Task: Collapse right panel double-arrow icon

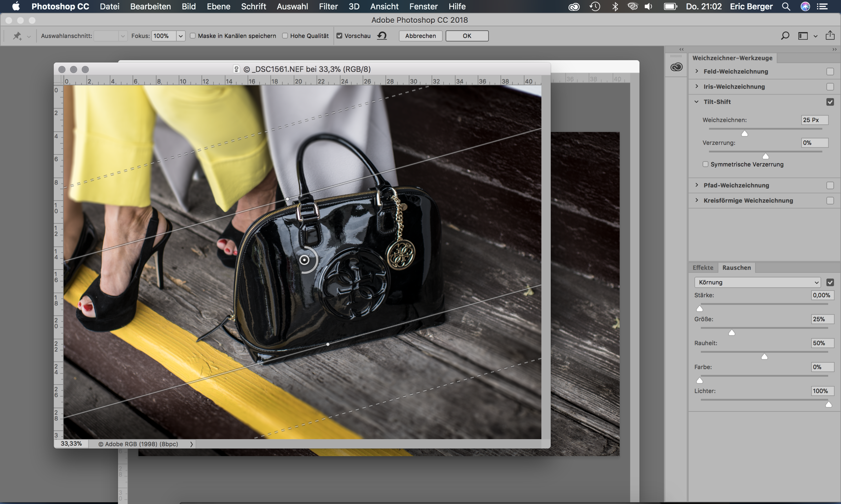Action: click(x=835, y=49)
